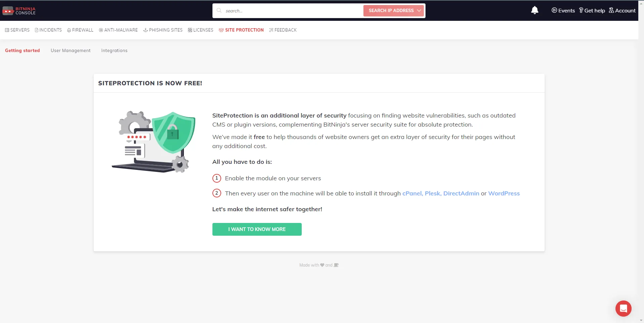
Task: Navigate to Anti-Malware
Action: (x=118, y=30)
